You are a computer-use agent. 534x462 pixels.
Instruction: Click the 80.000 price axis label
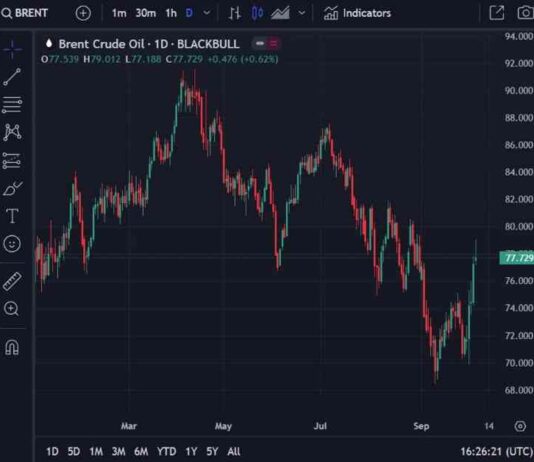click(x=519, y=226)
